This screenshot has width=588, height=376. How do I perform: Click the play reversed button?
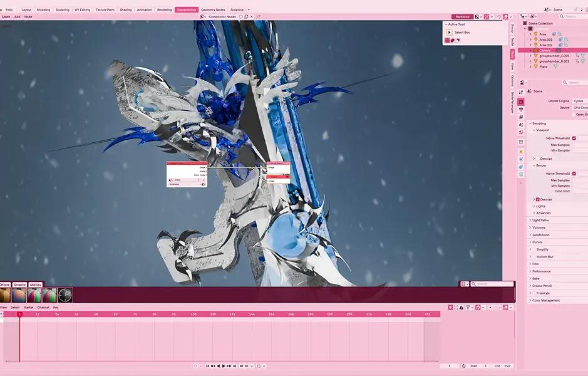219,366
